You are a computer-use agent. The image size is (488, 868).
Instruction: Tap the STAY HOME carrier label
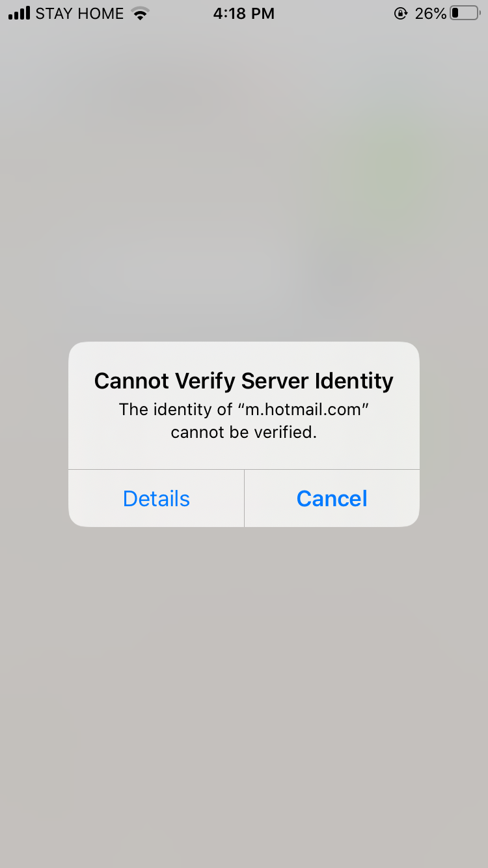[79, 13]
